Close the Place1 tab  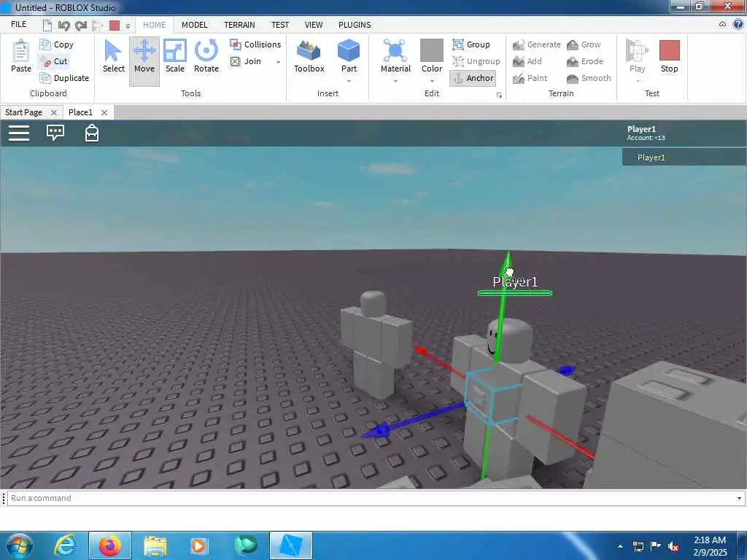click(104, 112)
